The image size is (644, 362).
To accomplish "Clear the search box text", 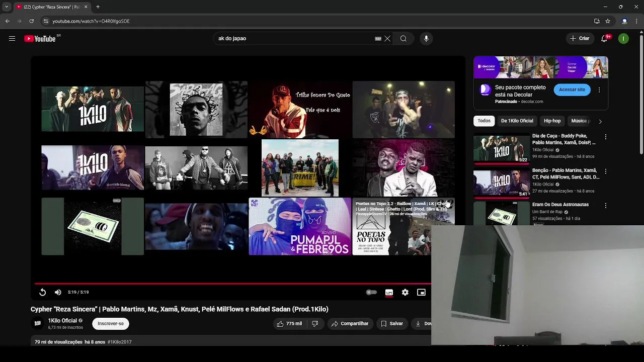I will point(387,39).
